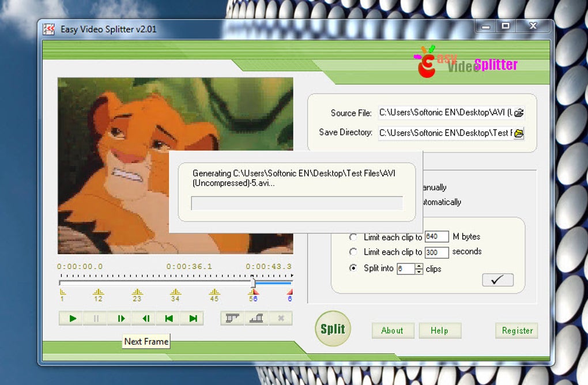This screenshot has height=385, width=588.
Task: Click the mark end staircase icon
Action: click(x=257, y=319)
